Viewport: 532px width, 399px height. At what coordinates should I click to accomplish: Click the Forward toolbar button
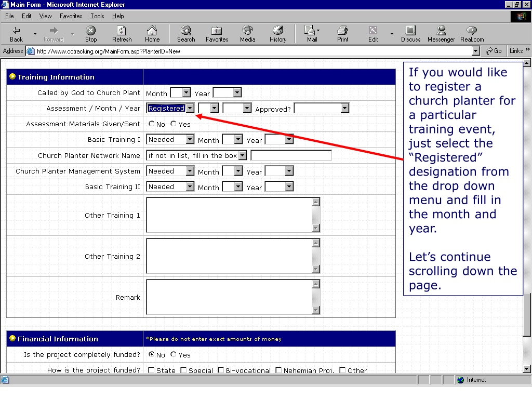pos(54,34)
